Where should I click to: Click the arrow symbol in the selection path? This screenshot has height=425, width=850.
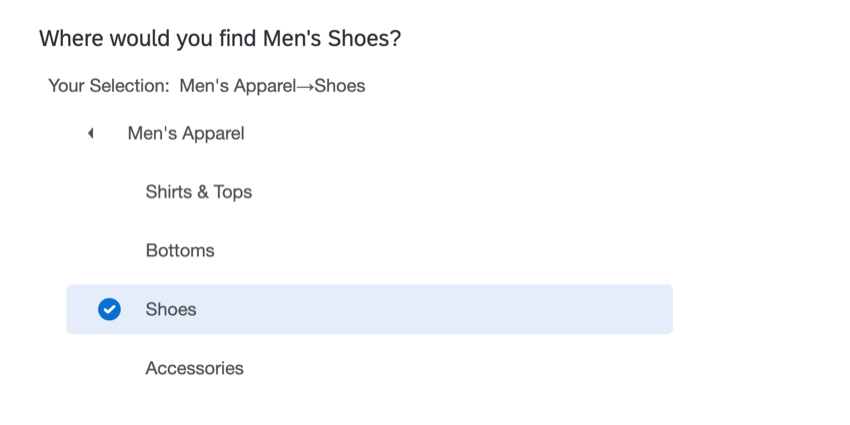pyautogui.click(x=306, y=86)
